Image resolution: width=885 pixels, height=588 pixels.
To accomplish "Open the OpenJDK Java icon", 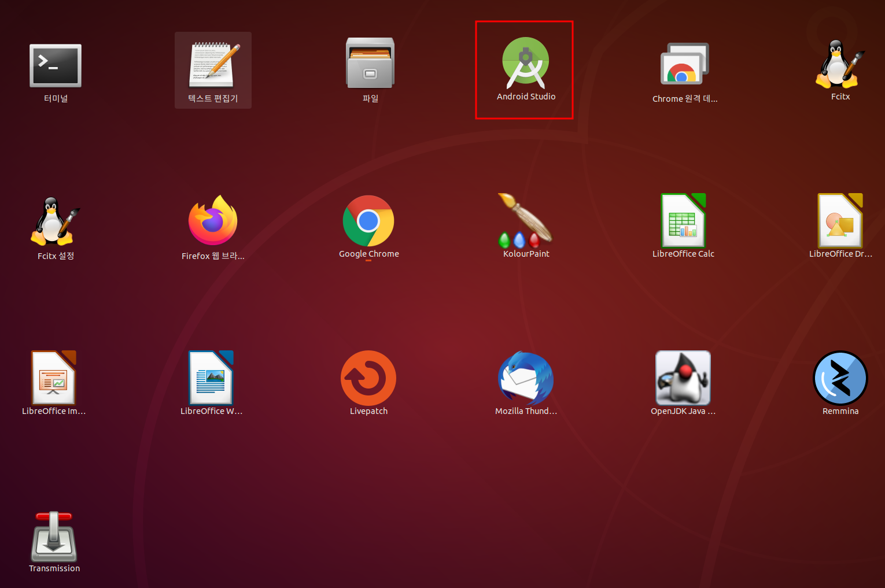I will [x=683, y=378].
